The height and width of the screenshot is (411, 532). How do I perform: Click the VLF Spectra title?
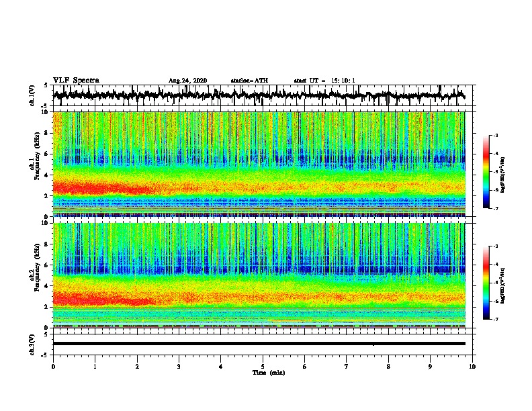76,81
